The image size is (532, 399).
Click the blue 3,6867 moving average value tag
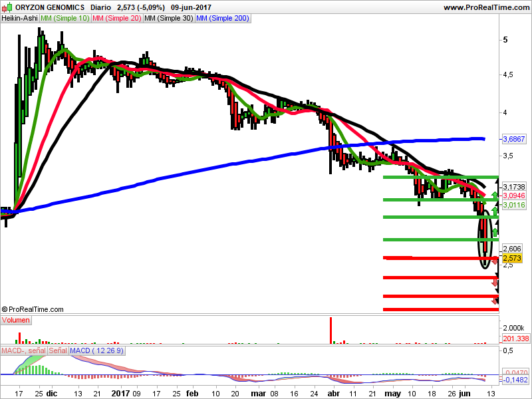[x=514, y=139]
